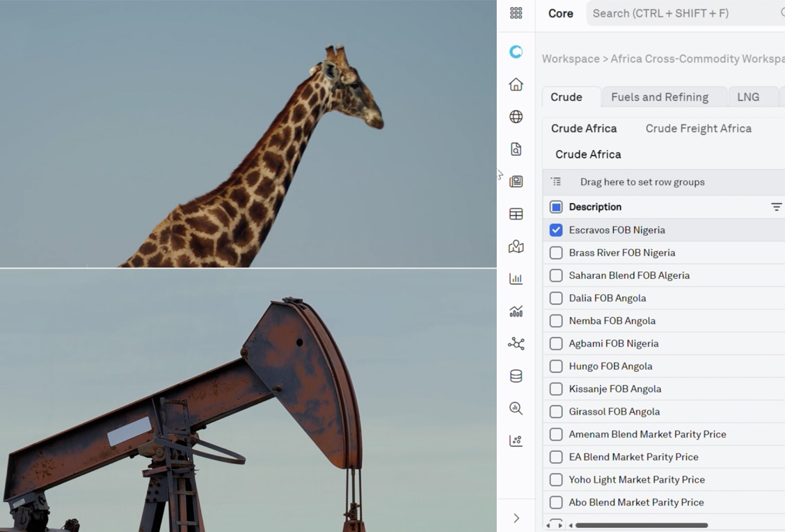Click the oil pumpjack photo

248,401
